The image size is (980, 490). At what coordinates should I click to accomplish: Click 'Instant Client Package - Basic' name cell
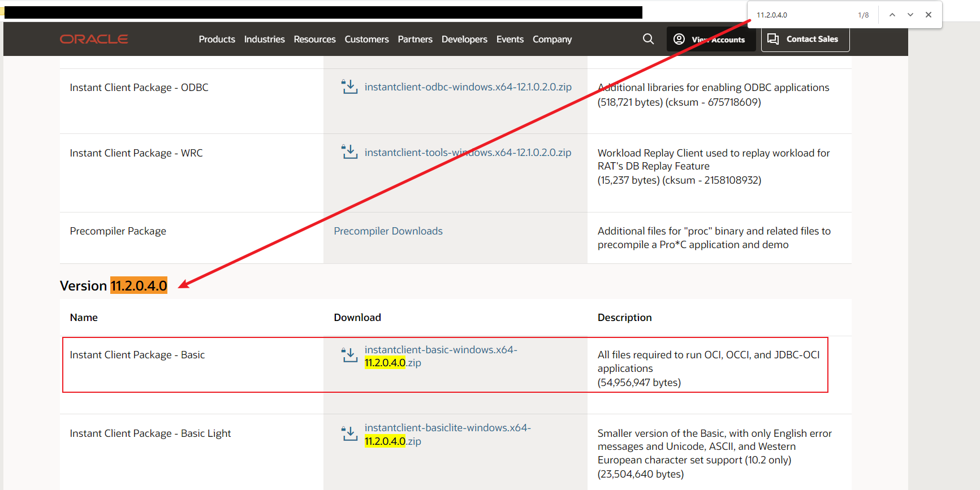[x=137, y=355]
